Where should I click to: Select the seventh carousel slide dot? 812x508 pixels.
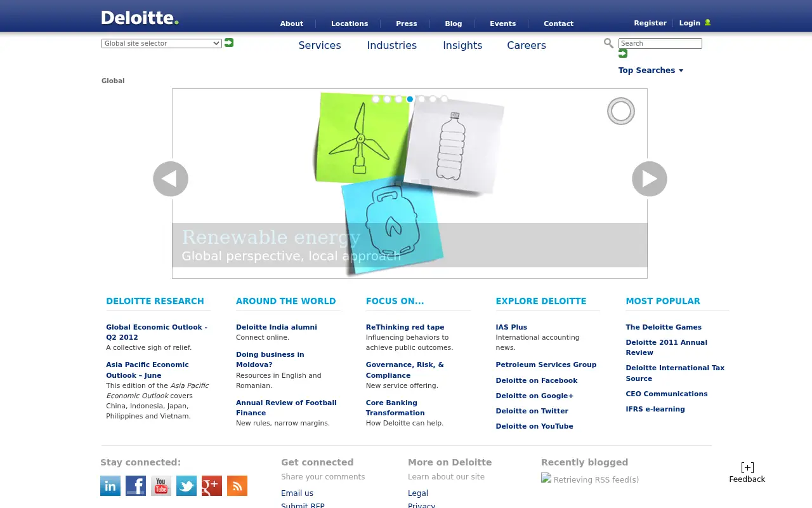(444, 99)
